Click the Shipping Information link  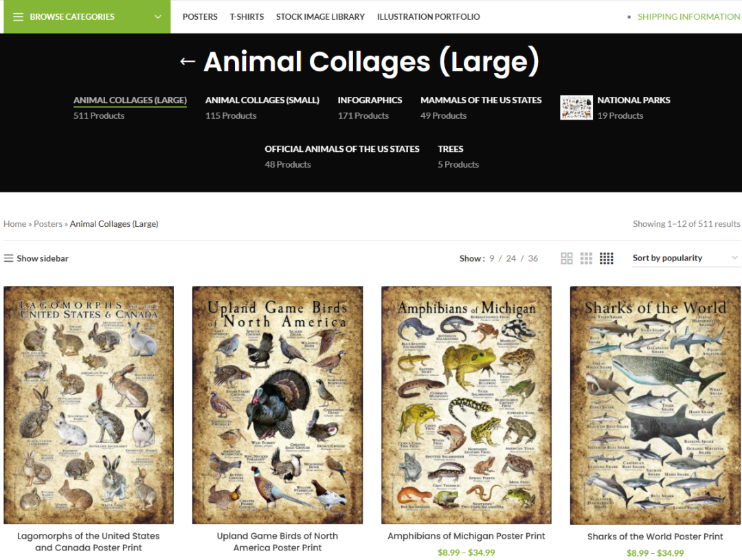pos(688,16)
